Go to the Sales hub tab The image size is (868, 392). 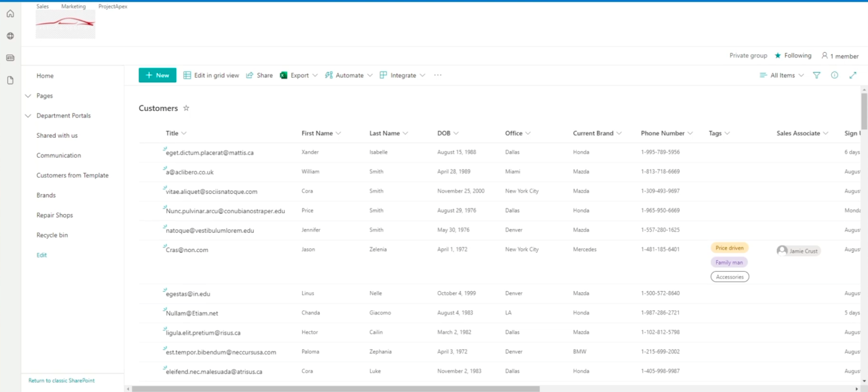(42, 7)
